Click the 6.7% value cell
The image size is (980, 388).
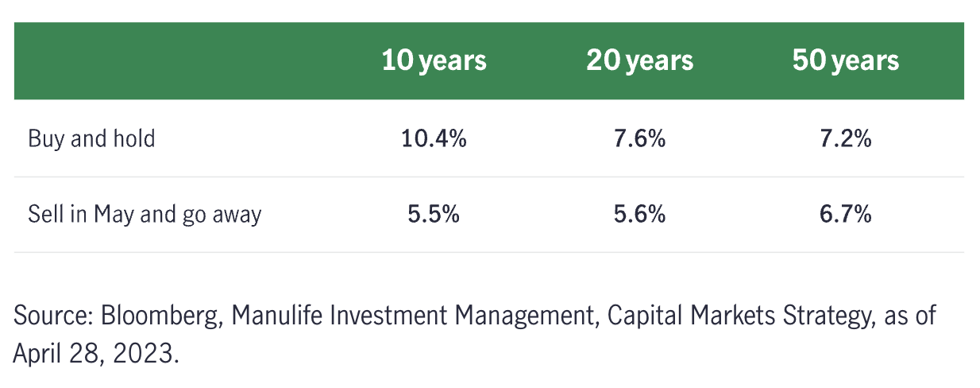(845, 214)
